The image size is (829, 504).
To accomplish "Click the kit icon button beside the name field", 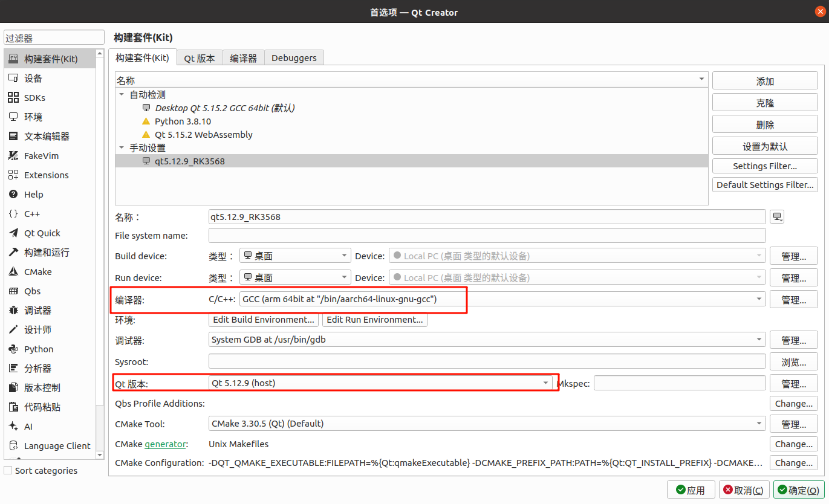I will (777, 217).
